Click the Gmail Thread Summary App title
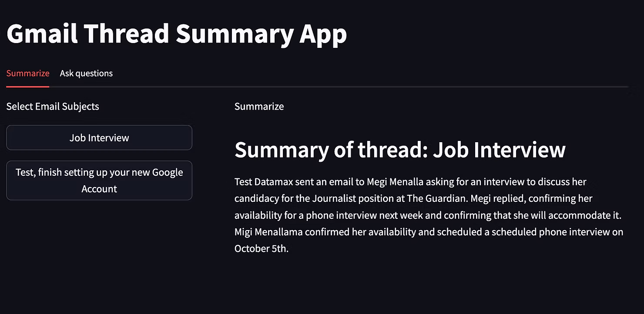644x314 pixels. [x=176, y=33]
